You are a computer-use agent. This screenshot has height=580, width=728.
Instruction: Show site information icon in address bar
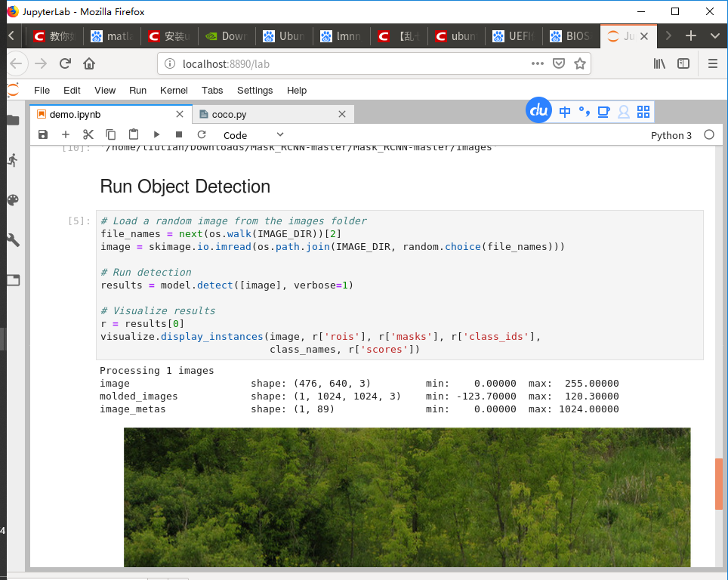point(170,63)
